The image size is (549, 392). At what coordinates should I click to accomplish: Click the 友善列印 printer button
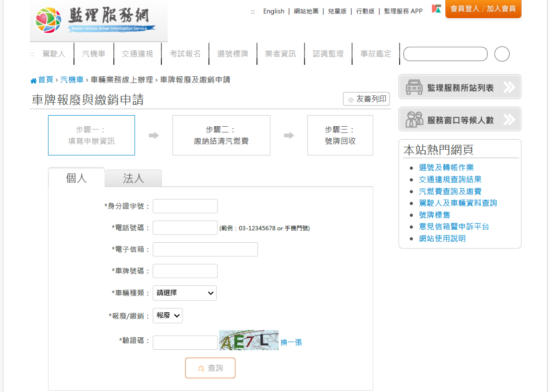pyautogui.click(x=366, y=99)
